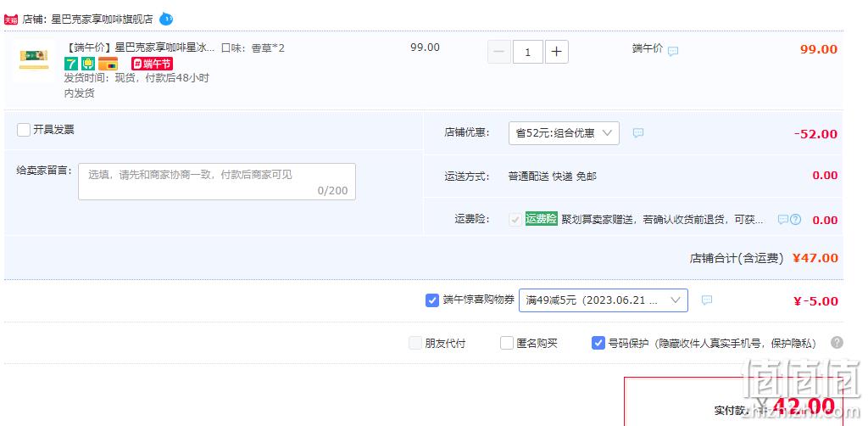
Task: Check the 匿名购买 anonymous purchase checkbox
Action: (507, 343)
